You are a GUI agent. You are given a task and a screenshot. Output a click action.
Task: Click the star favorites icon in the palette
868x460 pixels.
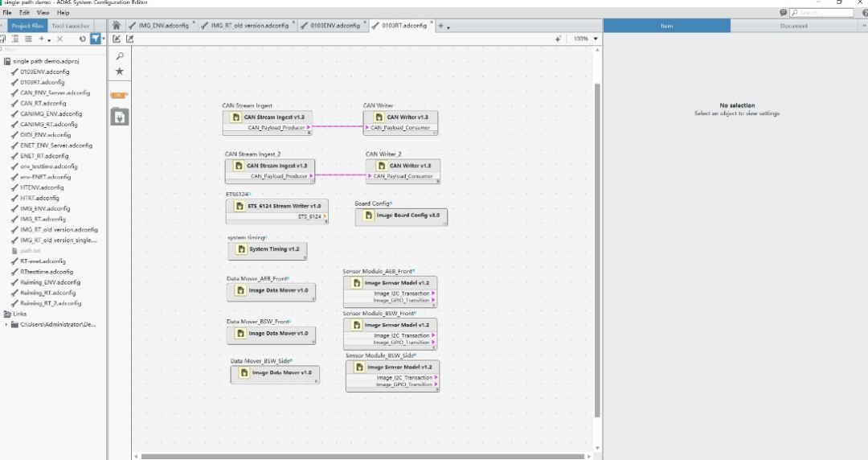pyautogui.click(x=120, y=72)
